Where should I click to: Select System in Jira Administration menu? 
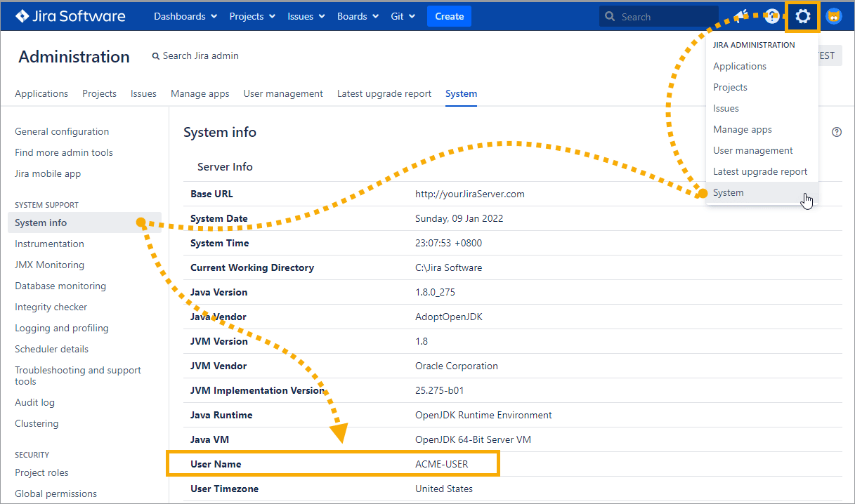click(x=728, y=192)
